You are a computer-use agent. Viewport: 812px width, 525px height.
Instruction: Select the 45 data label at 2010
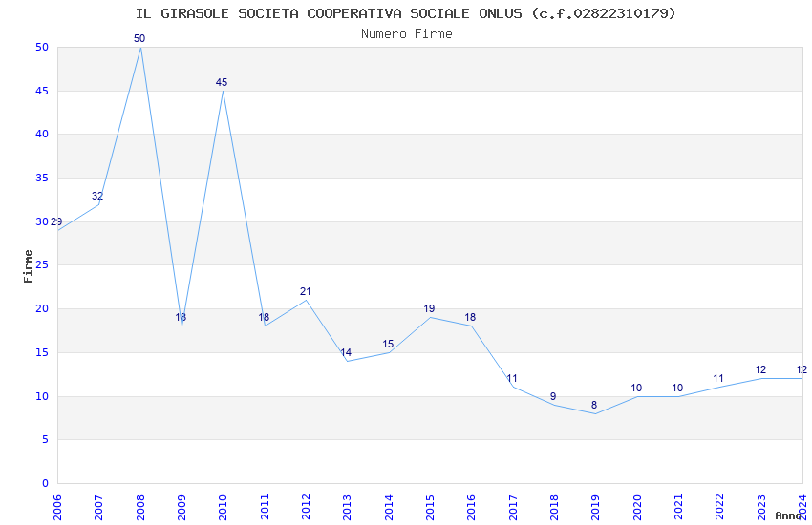[222, 82]
